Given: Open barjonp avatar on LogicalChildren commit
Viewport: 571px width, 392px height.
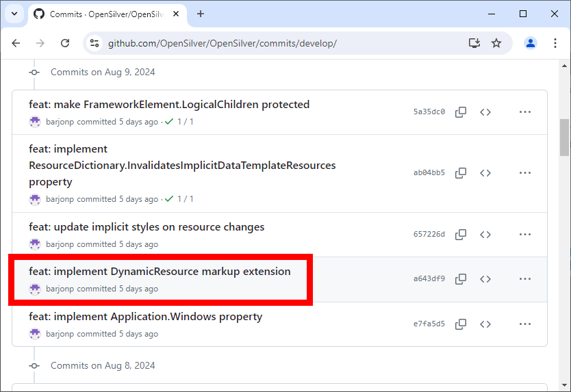Looking at the screenshot, I should (35, 122).
